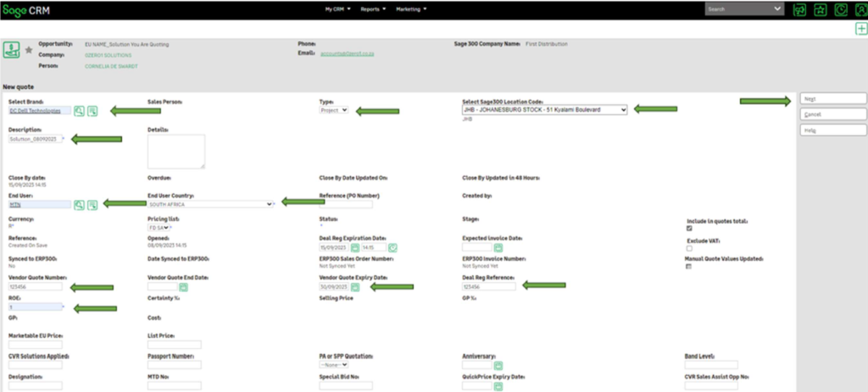Viewport: 868px width, 392px height.
Task: Expand the End User Country dropdown
Action: click(209, 204)
